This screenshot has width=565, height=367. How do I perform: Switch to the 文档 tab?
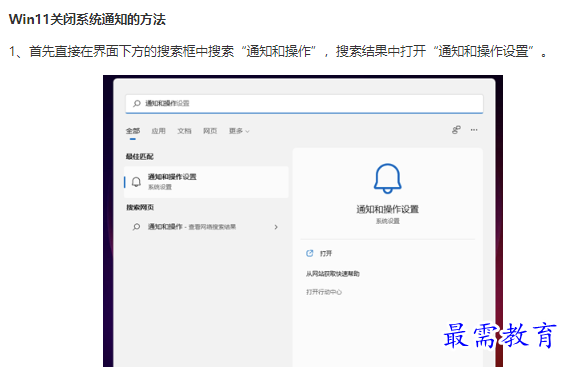(184, 131)
